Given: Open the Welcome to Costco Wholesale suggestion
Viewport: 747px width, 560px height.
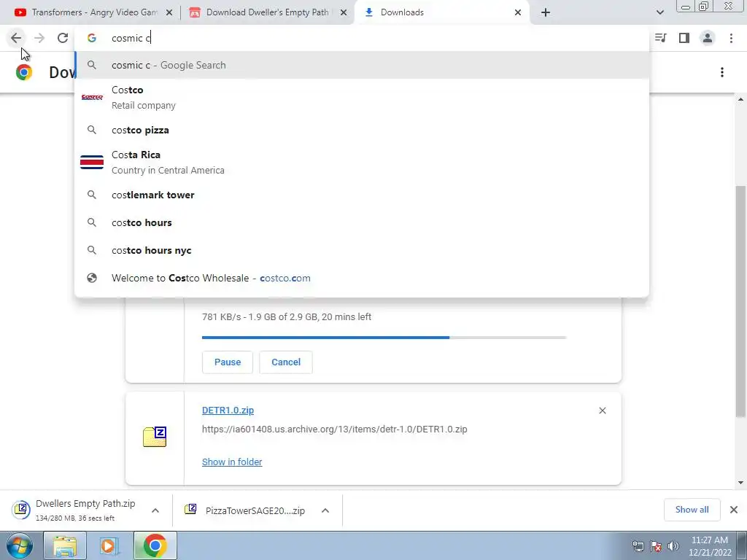Looking at the screenshot, I should coord(362,278).
